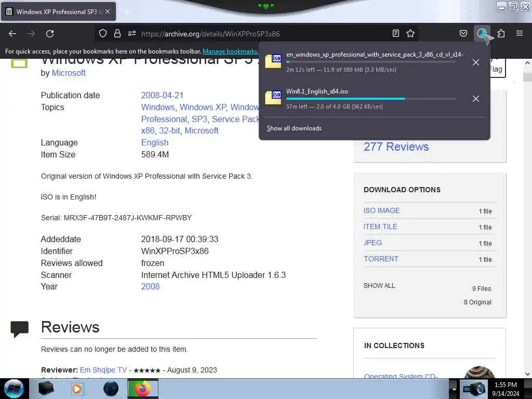Image resolution: width=532 pixels, height=399 pixels.
Task: Click the system tray monitor camera icon
Action: click(474, 389)
